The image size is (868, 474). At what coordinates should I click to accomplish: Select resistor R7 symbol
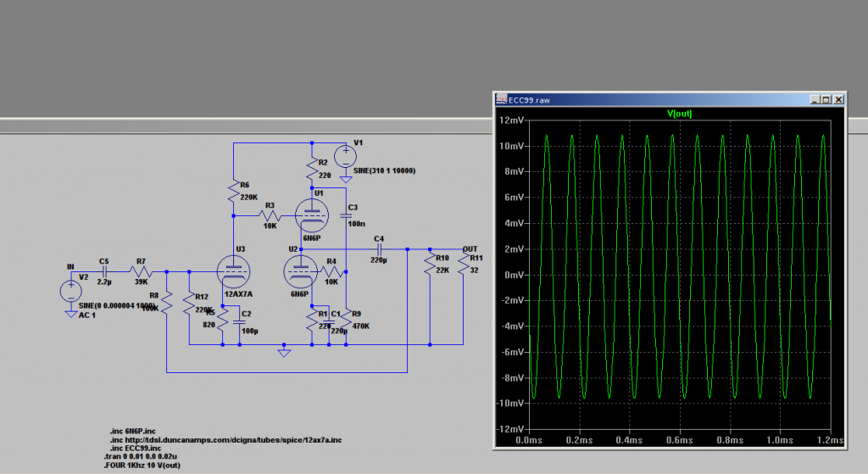(142, 272)
